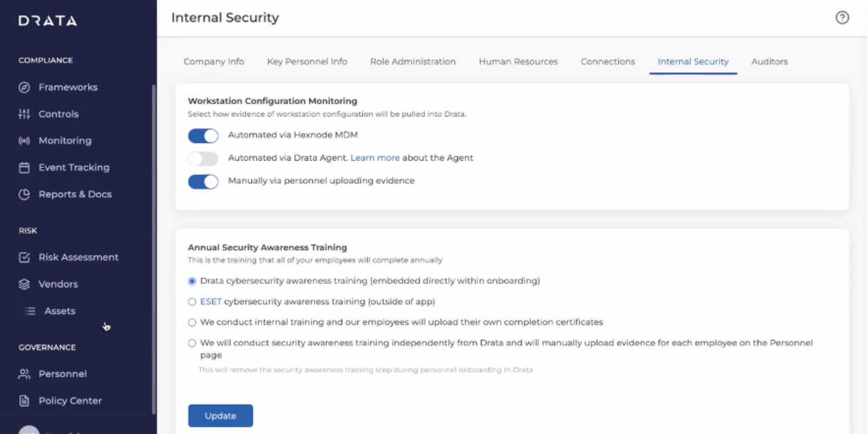
Task: Follow the Learn more link about Agent
Action: click(x=375, y=158)
